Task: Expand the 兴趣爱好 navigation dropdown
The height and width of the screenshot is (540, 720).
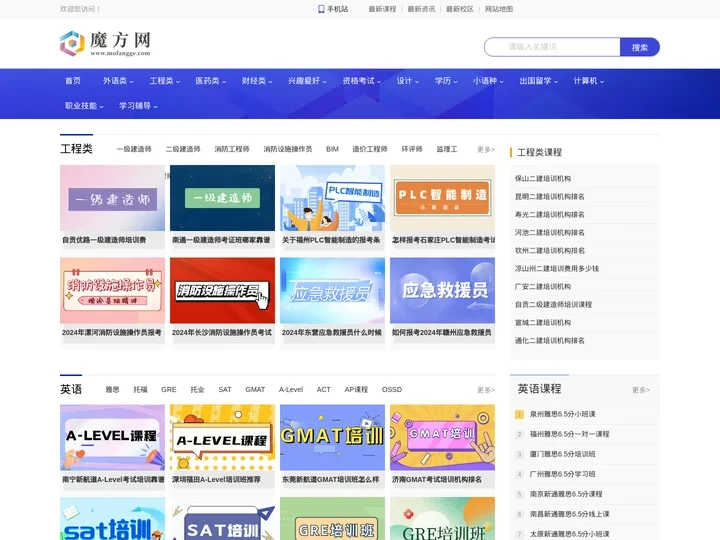Action: (307, 81)
